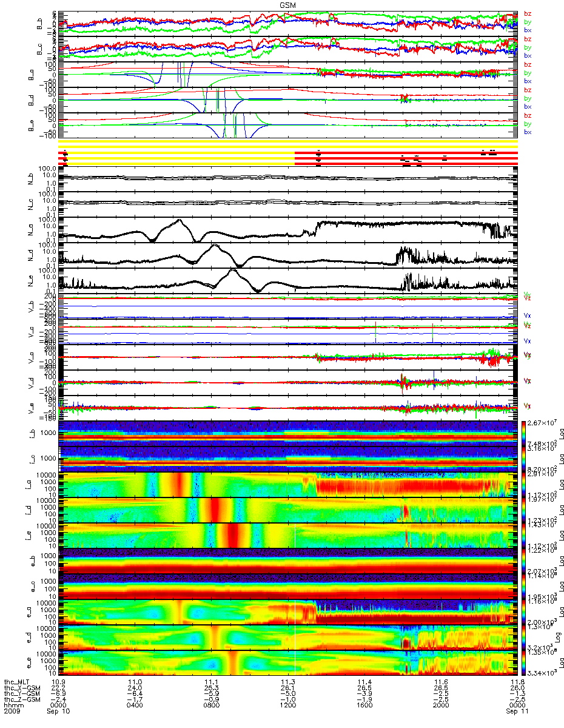Click the B_b panel axis label
The image size is (564, 728).
pos(39,23)
